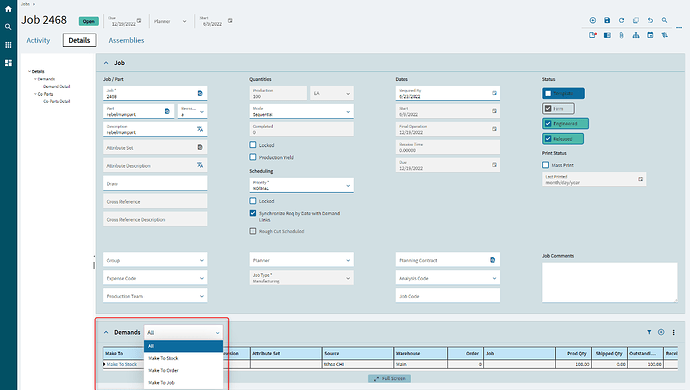
Task: Uncheck Synchronize Req By Date with Demand Links
Action: pos(253,213)
